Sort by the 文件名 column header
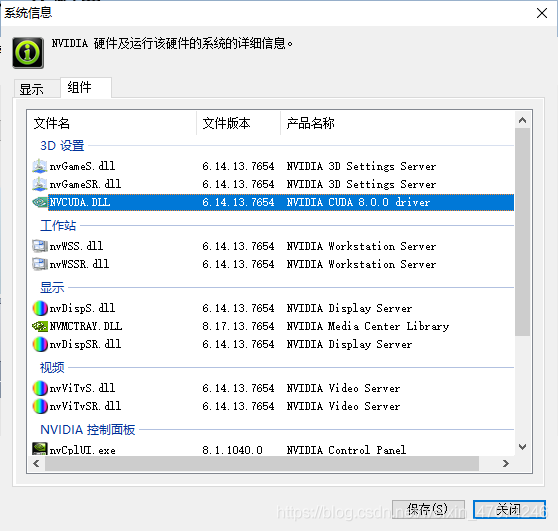Screen dimensions: 558x531 pyautogui.click(x=112, y=123)
